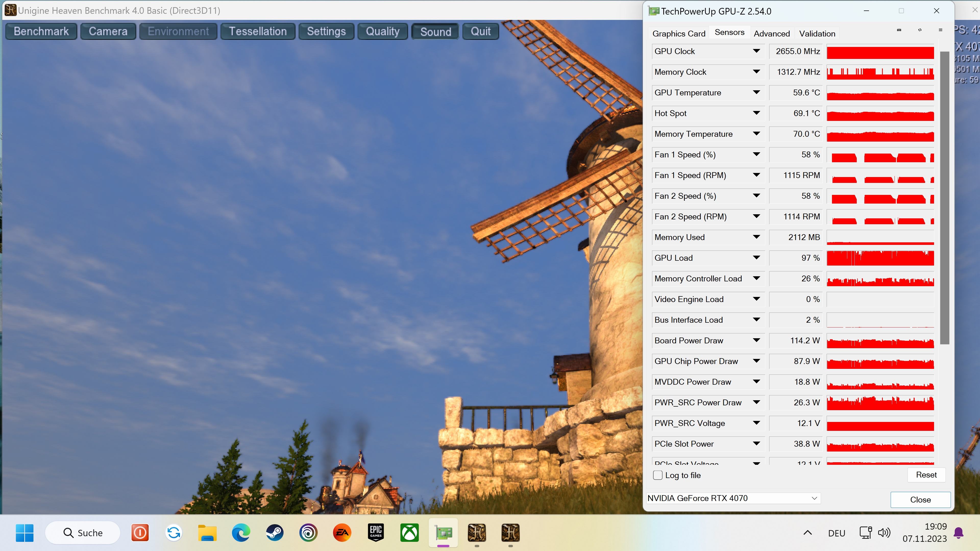Image resolution: width=980 pixels, height=551 pixels.
Task: Open the PCIe Slot Power dropdown arrow
Action: pos(756,444)
